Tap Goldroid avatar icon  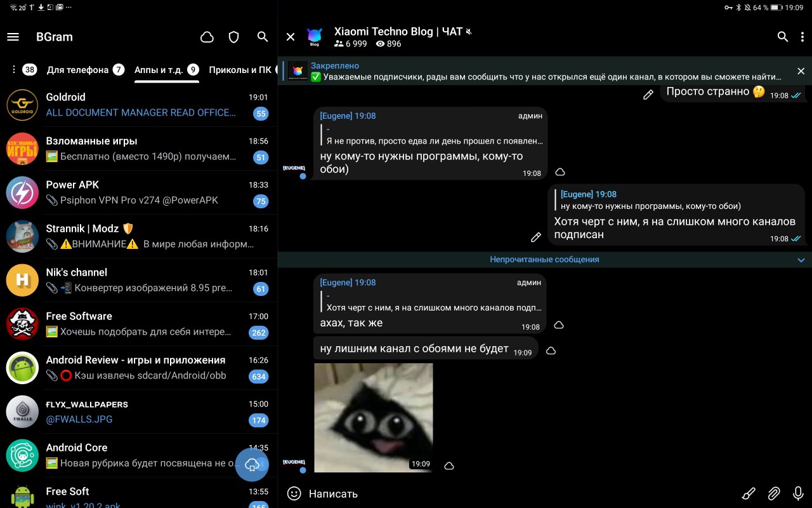pos(22,105)
